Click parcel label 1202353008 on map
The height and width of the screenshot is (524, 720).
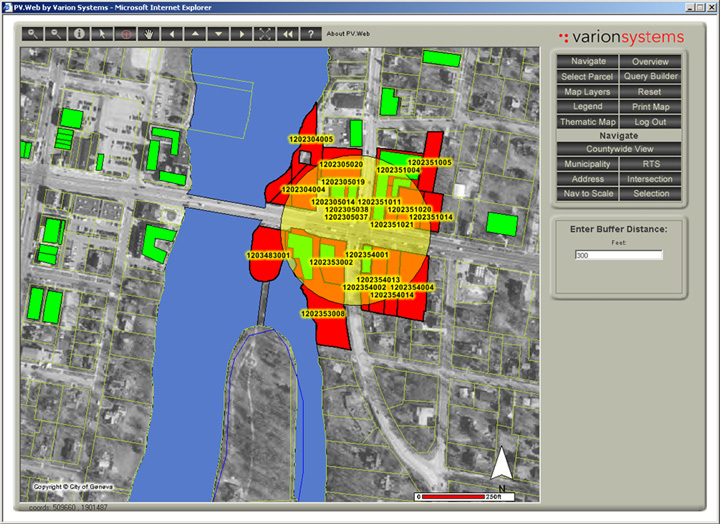pyautogui.click(x=323, y=314)
